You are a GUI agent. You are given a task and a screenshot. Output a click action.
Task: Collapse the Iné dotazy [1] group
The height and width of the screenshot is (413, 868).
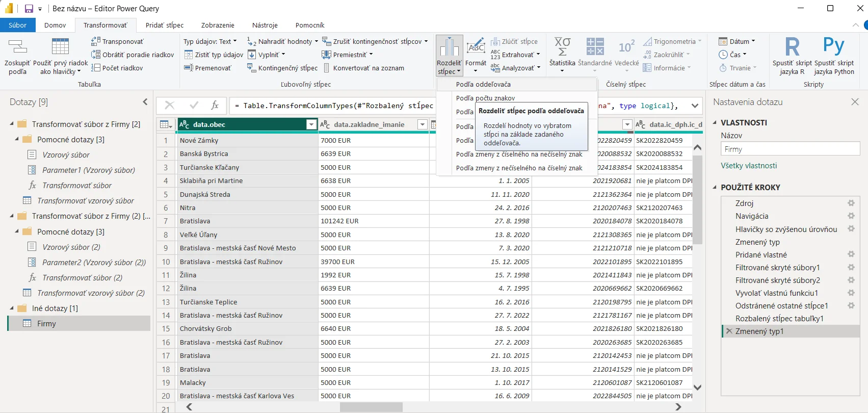tap(12, 308)
